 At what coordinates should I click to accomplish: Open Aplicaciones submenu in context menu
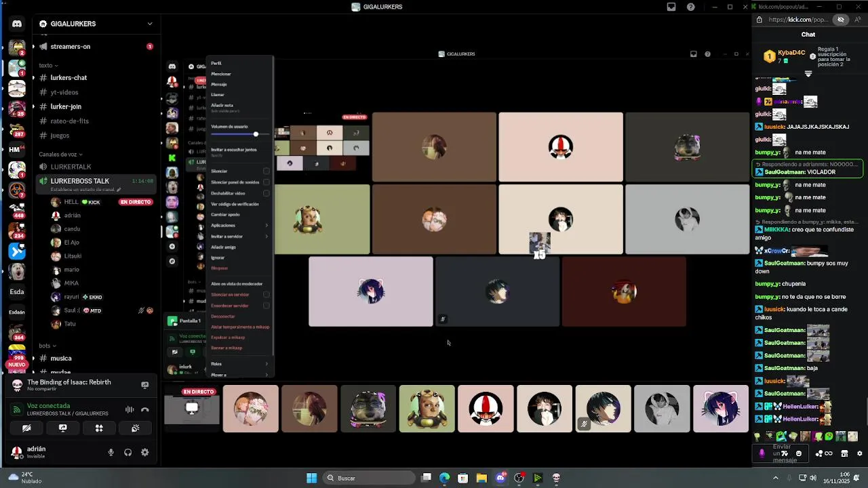239,225
